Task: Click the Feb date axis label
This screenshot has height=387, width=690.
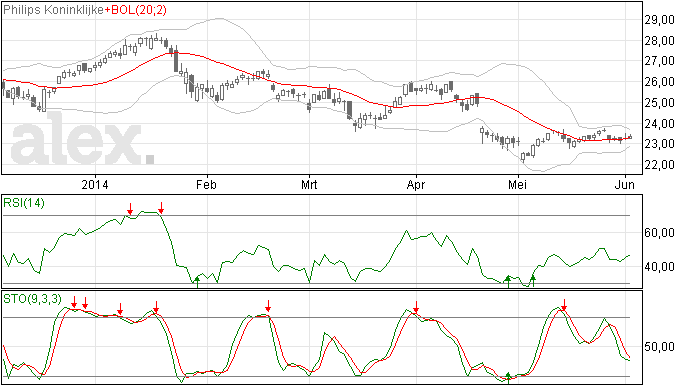Action: (x=206, y=184)
